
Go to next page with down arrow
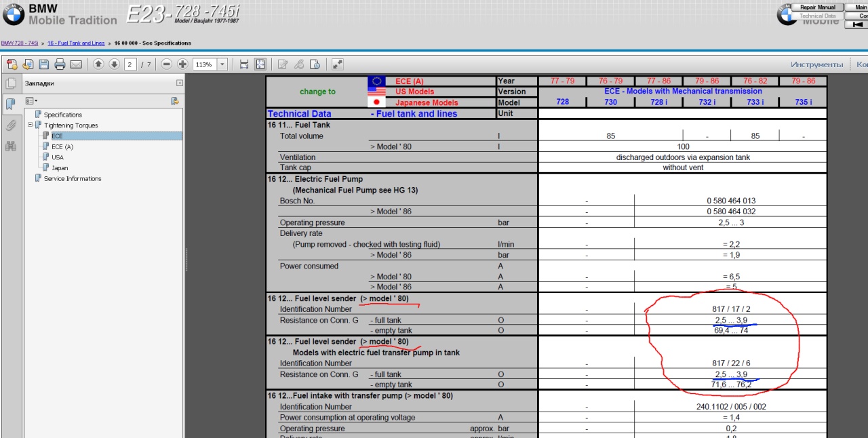point(114,64)
